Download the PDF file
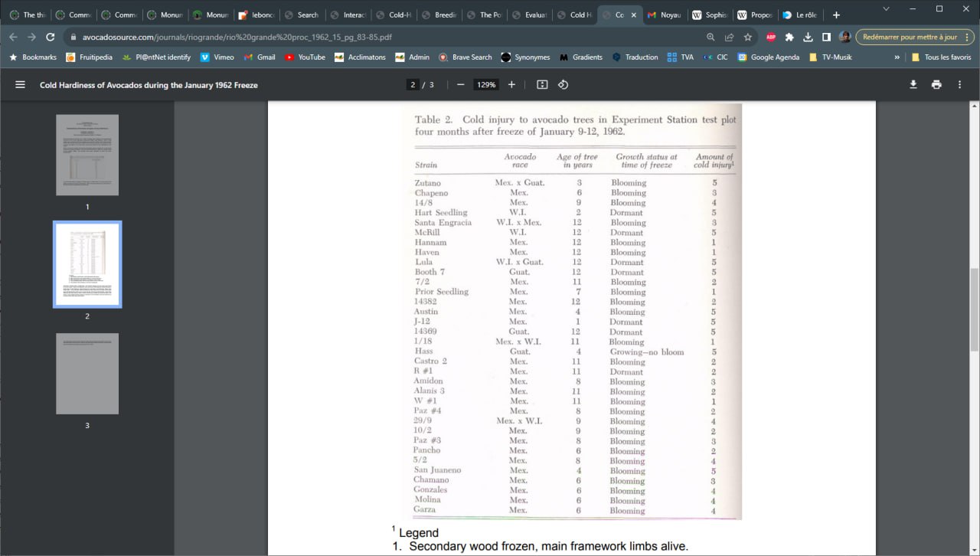 point(913,85)
